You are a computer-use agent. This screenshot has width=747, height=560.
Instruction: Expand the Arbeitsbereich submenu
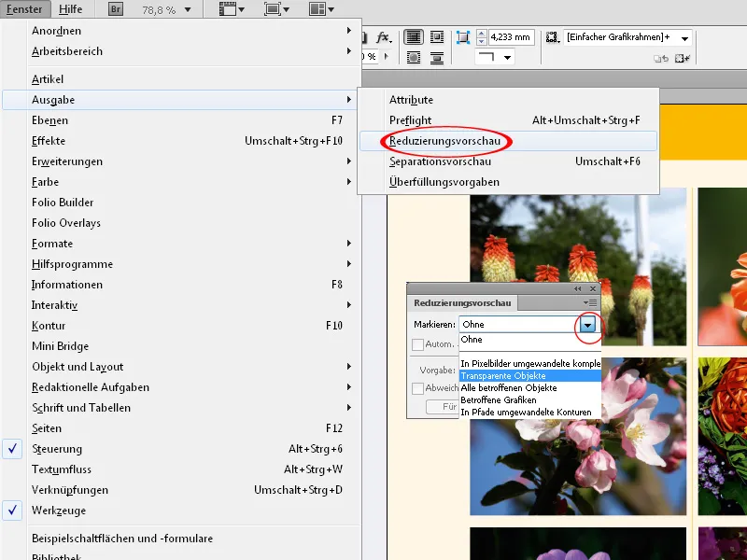coord(181,51)
